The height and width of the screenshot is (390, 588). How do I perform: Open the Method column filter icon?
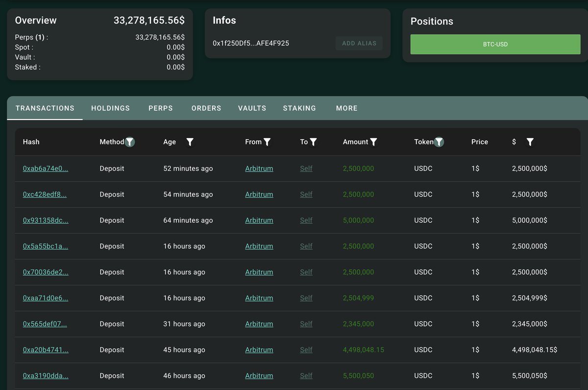(x=130, y=142)
